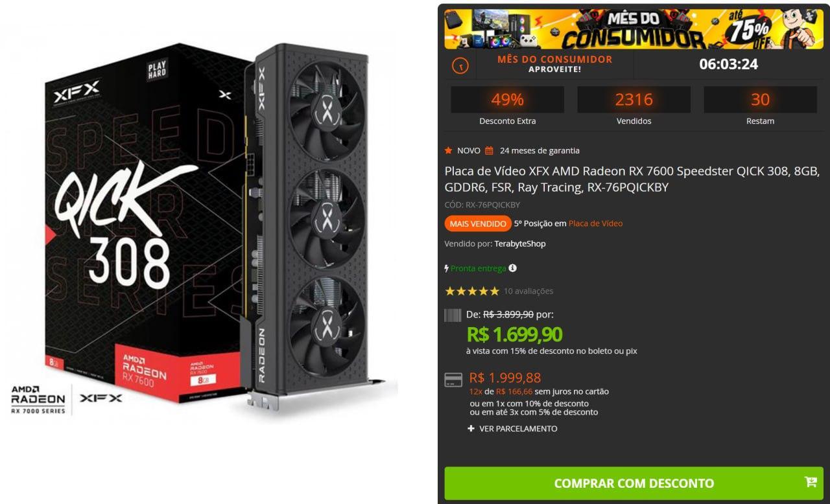Click the lightning bolt icon before Pronta entrega
This screenshot has width=830, height=504.
[447, 268]
